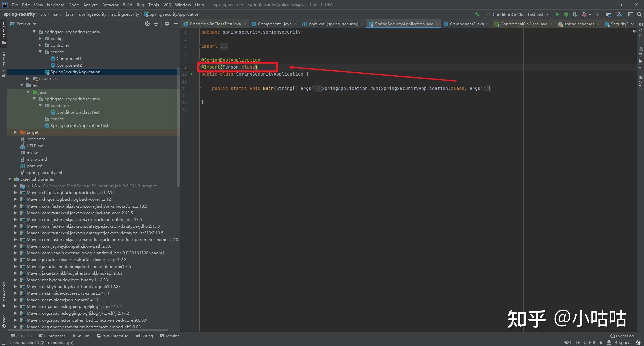Close the Component1.java tab
The width and height of the screenshot is (644, 346).
295,24
